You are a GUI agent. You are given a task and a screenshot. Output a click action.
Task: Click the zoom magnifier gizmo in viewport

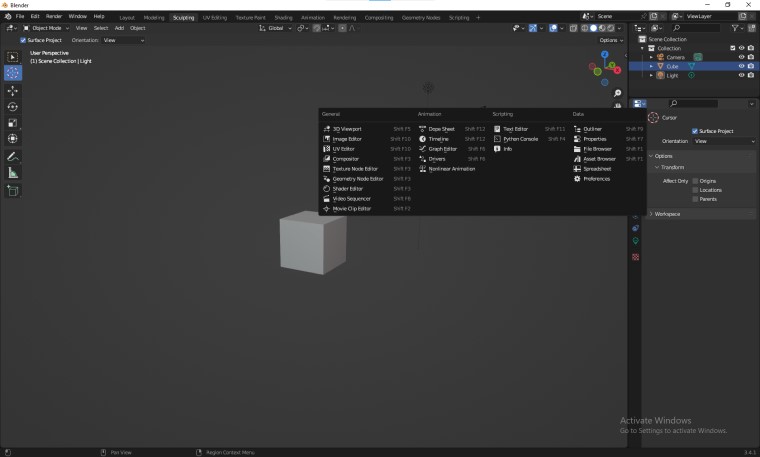tap(618, 93)
